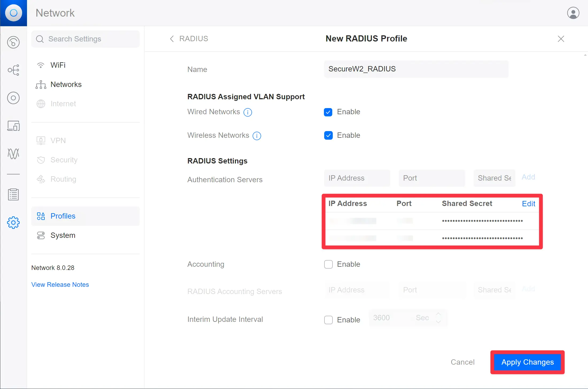Go back to RADIUS via the chevron

coord(172,39)
